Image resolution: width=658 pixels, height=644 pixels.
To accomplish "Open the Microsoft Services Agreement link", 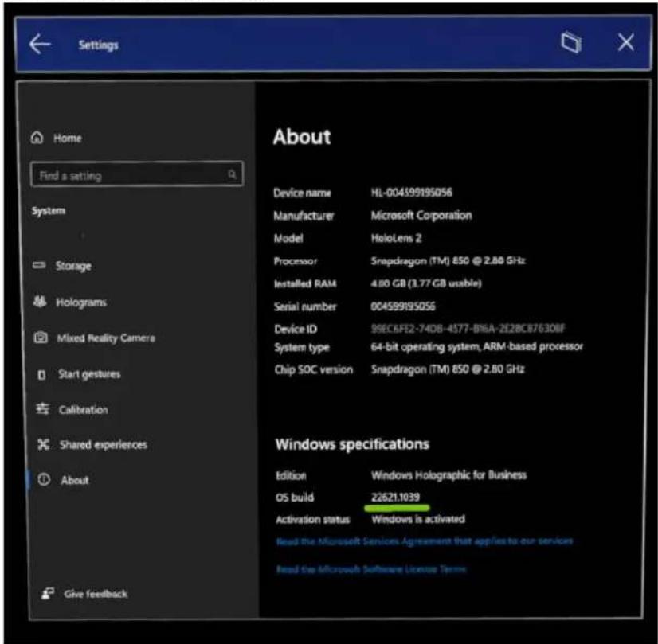I will (x=425, y=541).
